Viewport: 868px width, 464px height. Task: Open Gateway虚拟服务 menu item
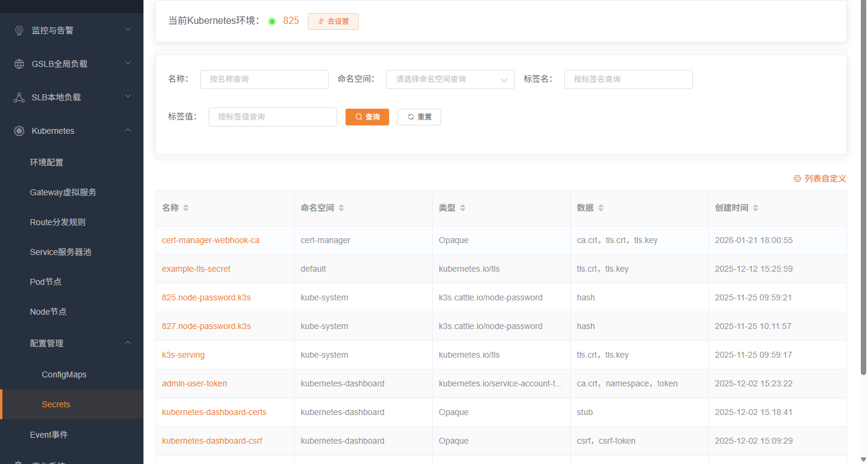pyautogui.click(x=63, y=192)
